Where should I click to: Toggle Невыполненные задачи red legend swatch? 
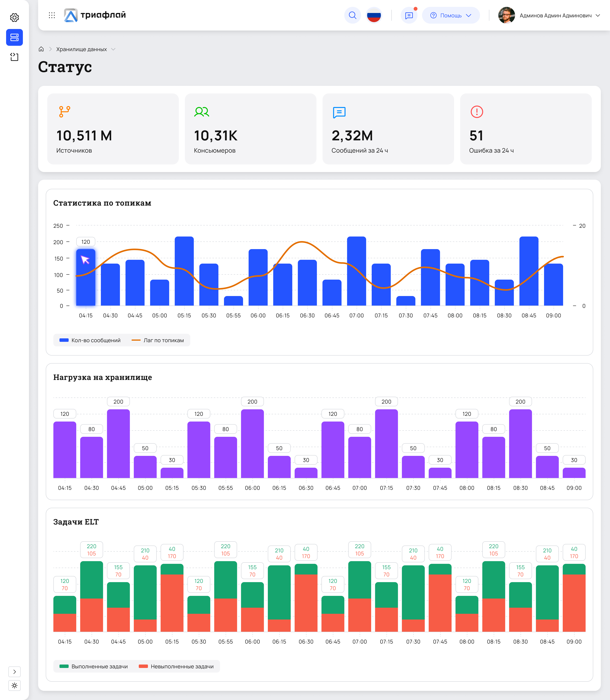pos(143,666)
